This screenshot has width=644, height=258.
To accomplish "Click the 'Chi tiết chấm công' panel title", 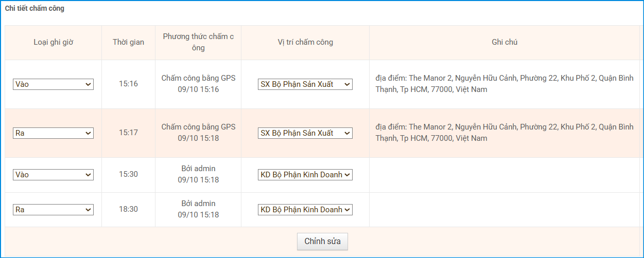I will (x=34, y=9).
